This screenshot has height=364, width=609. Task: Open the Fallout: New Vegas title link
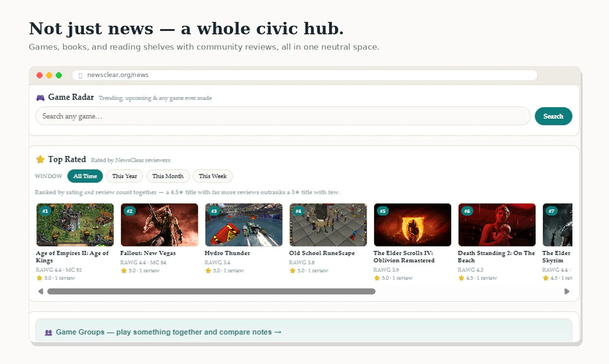[148, 253]
